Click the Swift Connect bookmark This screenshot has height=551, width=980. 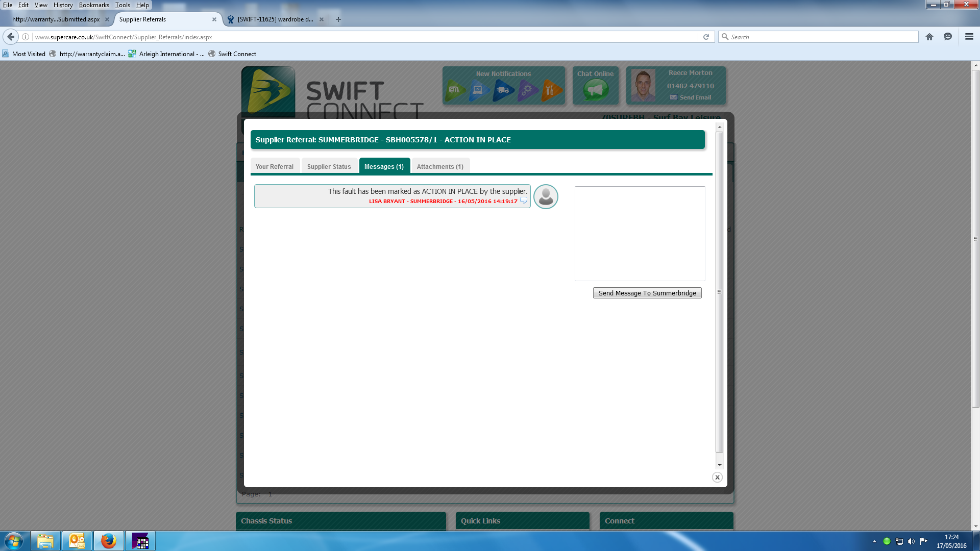(x=237, y=54)
